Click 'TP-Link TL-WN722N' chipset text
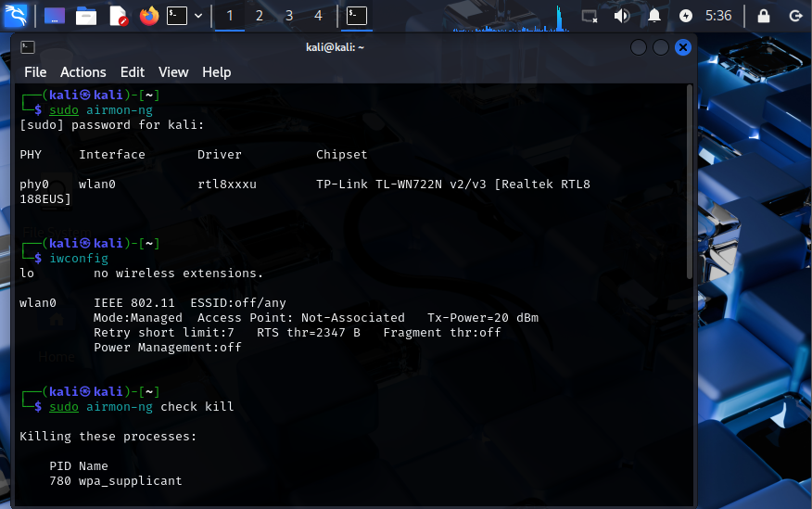This screenshot has width=812, height=509. click(379, 185)
